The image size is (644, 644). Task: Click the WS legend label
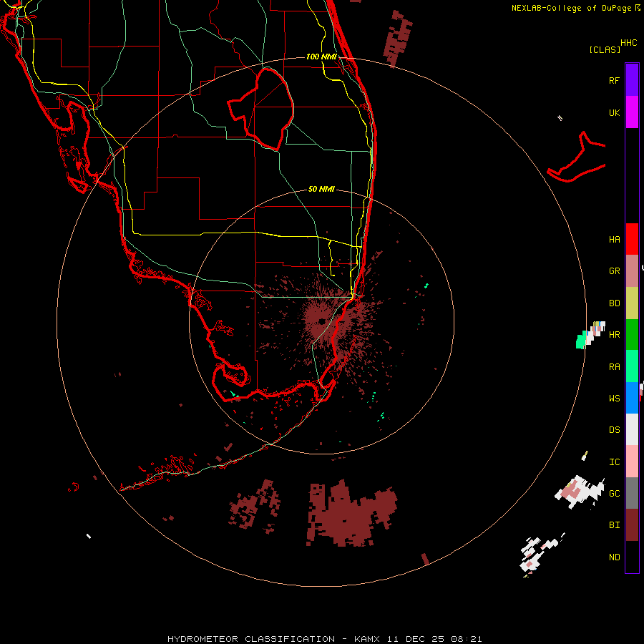(x=614, y=399)
